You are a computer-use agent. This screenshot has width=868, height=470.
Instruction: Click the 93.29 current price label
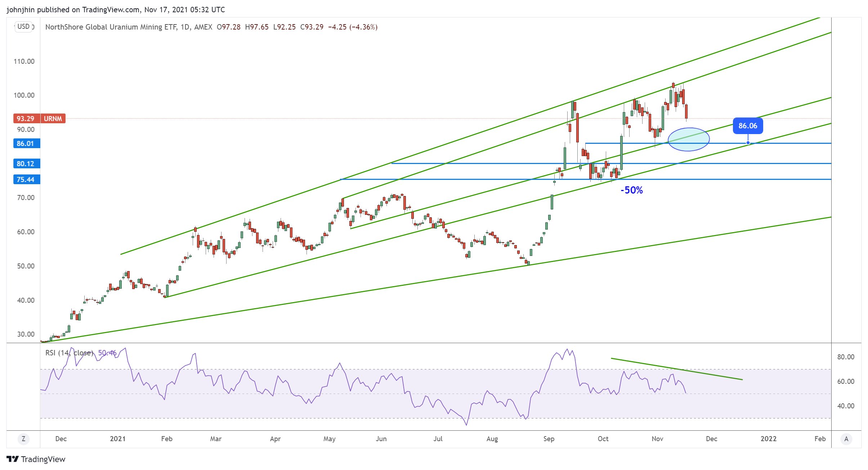(26, 119)
